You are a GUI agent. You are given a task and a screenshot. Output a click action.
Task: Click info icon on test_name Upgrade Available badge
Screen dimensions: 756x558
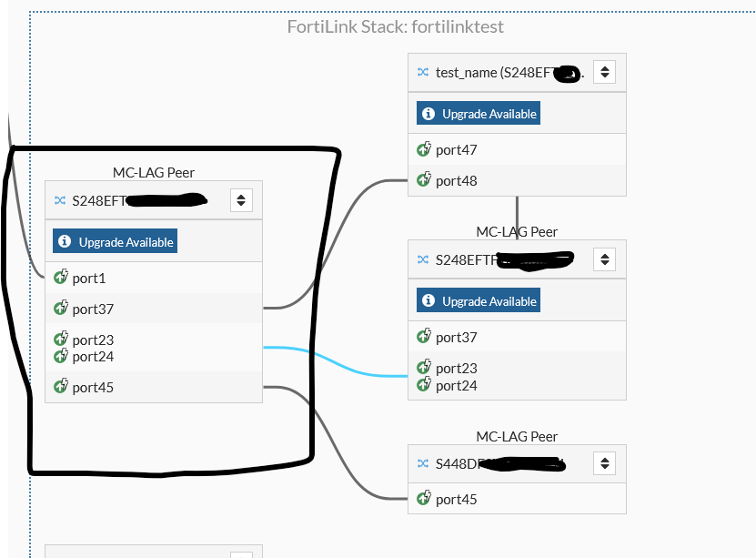click(429, 114)
